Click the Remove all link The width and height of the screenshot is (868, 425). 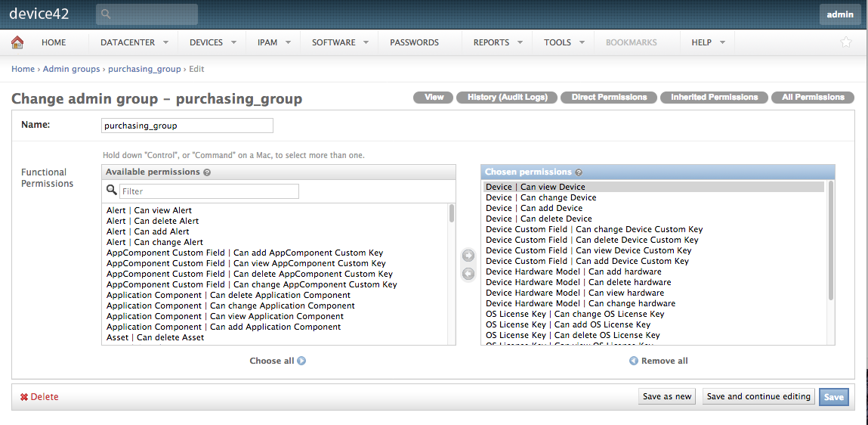coord(664,361)
